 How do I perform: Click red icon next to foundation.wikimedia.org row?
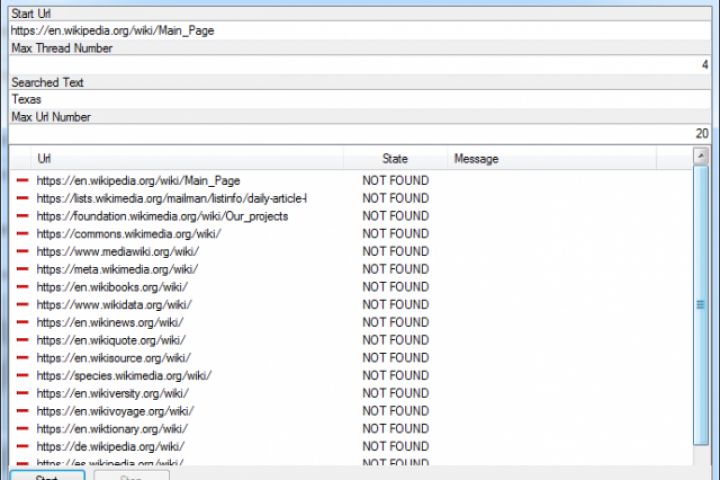point(22,216)
